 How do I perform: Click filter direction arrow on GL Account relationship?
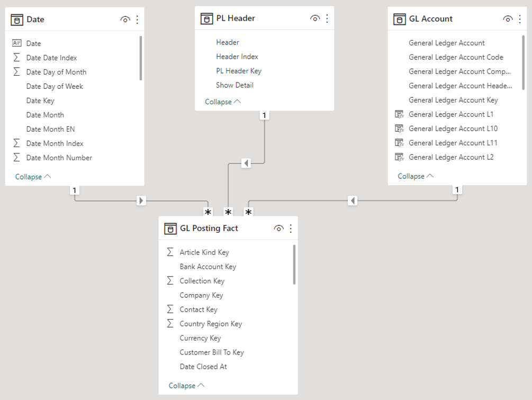click(353, 201)
